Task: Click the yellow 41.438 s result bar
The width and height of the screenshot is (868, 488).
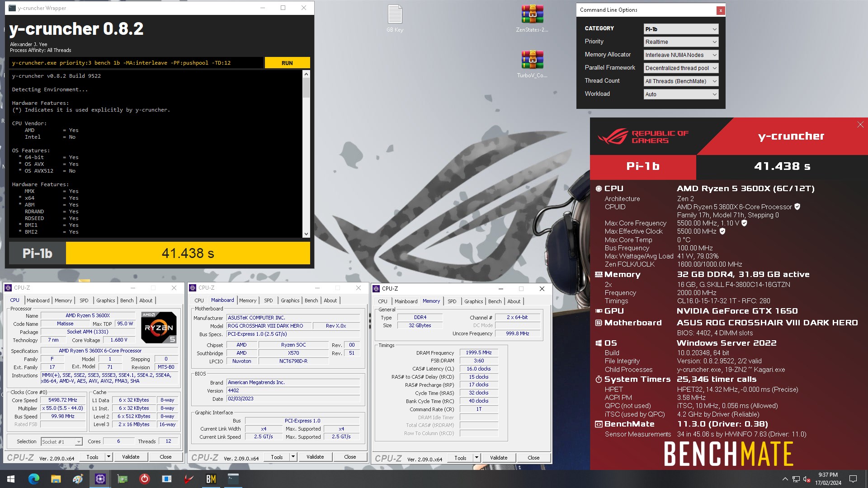Action: pyautogui.click(x=188, y=253)
